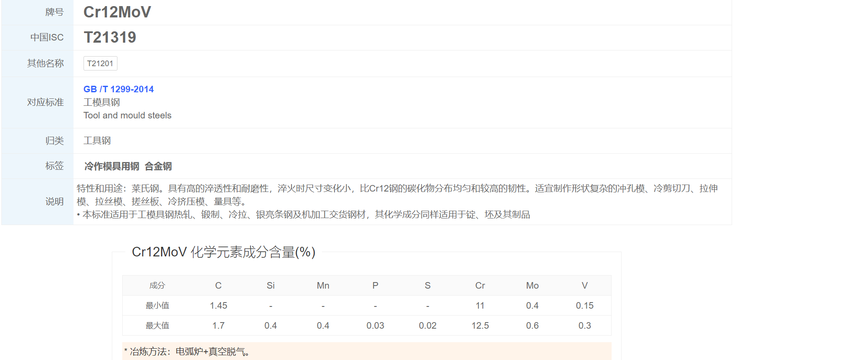Click the 牌号 row label
This screenshot has width=860, height=360.
tap(54, 12)
